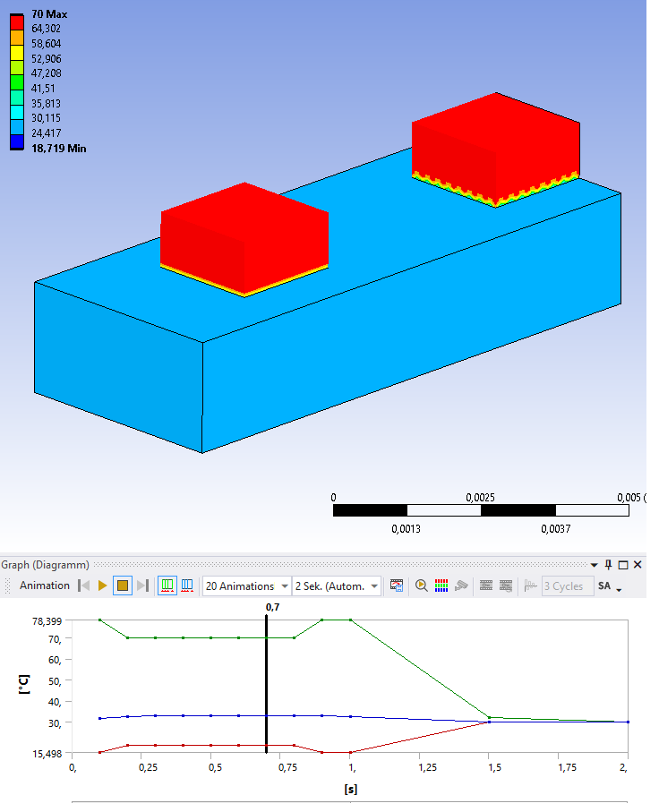Click the dark blue legend color band
659x812 pixels.
coord(17,141)
